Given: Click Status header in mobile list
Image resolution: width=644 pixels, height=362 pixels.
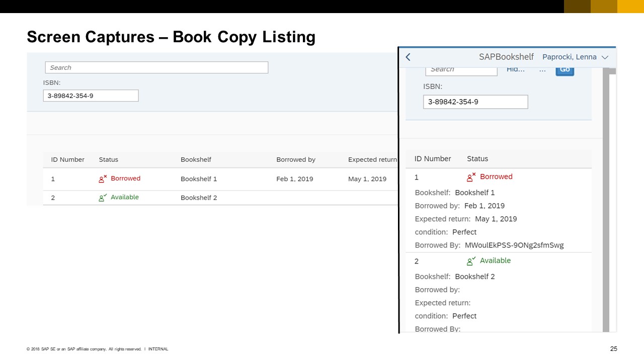Looking at the screenshot, I should coord(477,158).
